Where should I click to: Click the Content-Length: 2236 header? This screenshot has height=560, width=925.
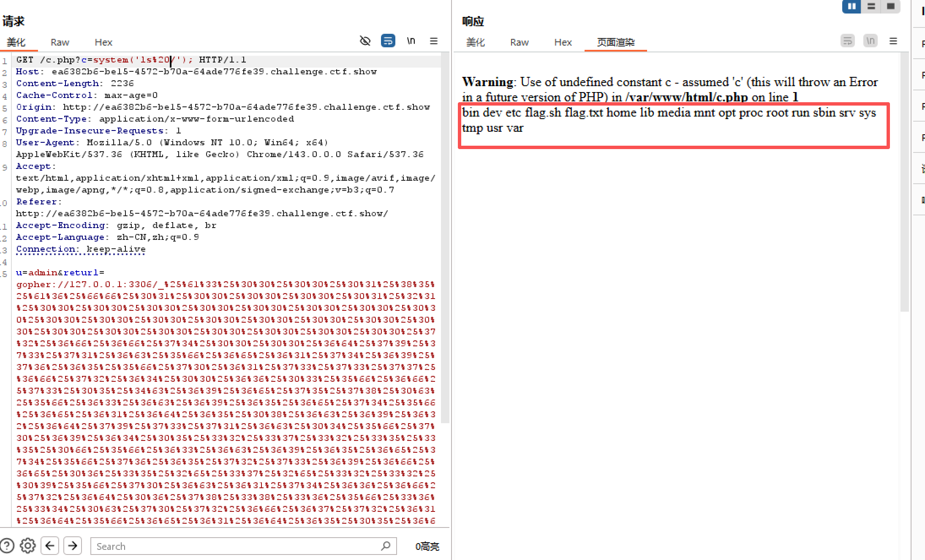pyautogui.click(x=75, y=84)
